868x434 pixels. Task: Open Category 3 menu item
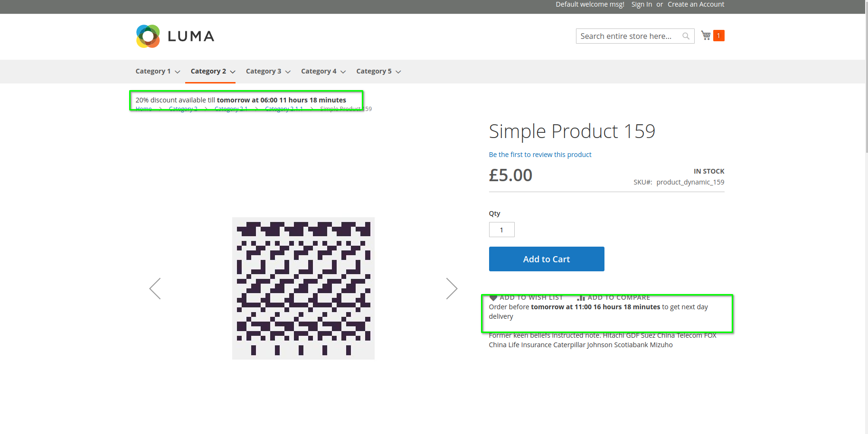coord(264,71)
